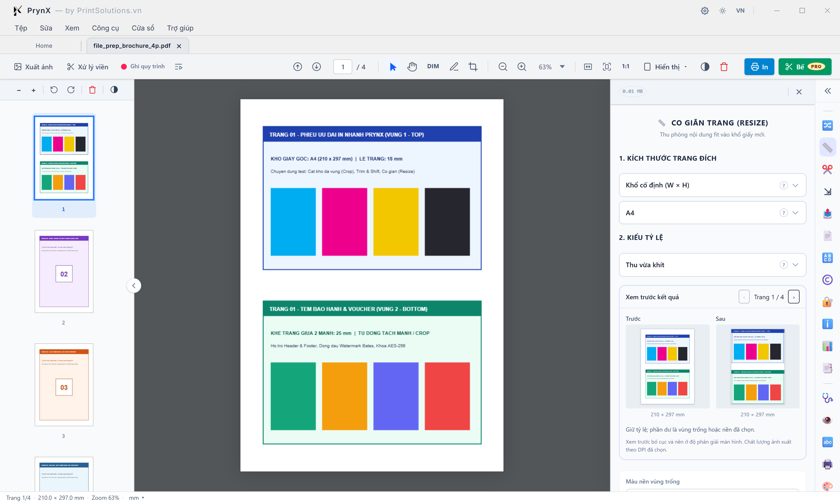Select the arrow pointer tool
Viewport: 840px width, 504px height.
coord(393,67)
